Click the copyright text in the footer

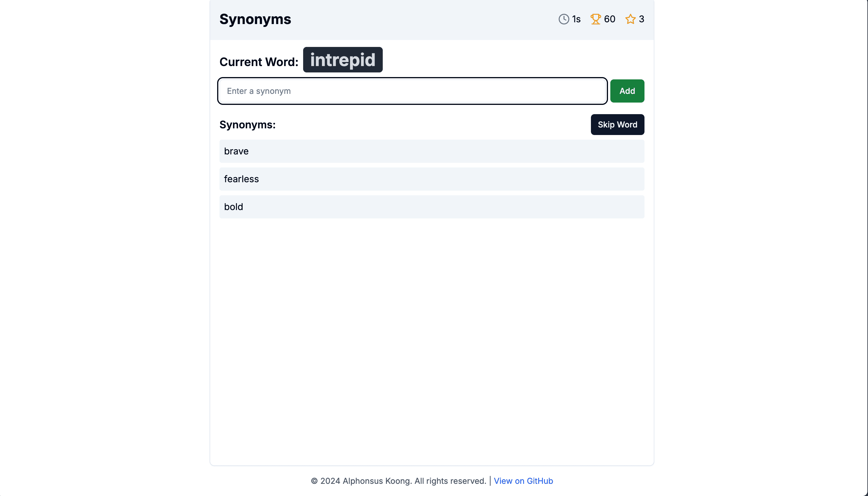tap(399, 481)
